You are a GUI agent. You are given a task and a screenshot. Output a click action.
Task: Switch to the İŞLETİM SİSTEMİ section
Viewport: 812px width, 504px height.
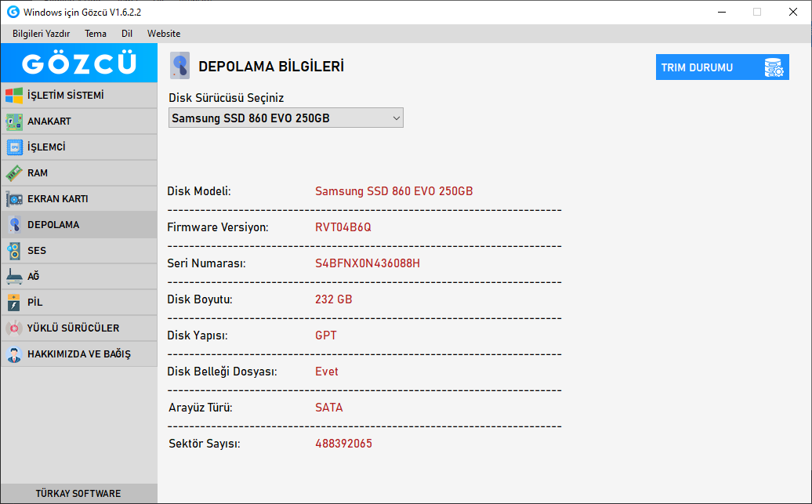[79, 96]
